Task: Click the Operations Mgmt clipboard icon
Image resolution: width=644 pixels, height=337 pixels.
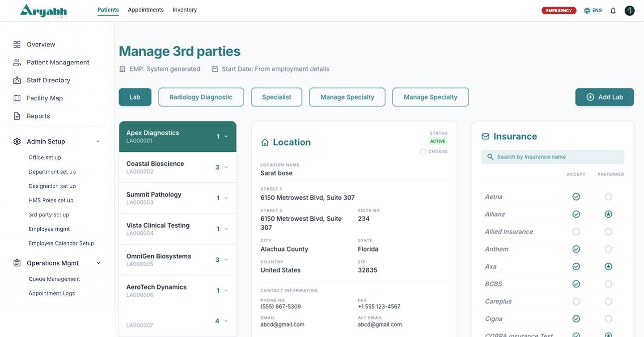Action: click(17, 263)
